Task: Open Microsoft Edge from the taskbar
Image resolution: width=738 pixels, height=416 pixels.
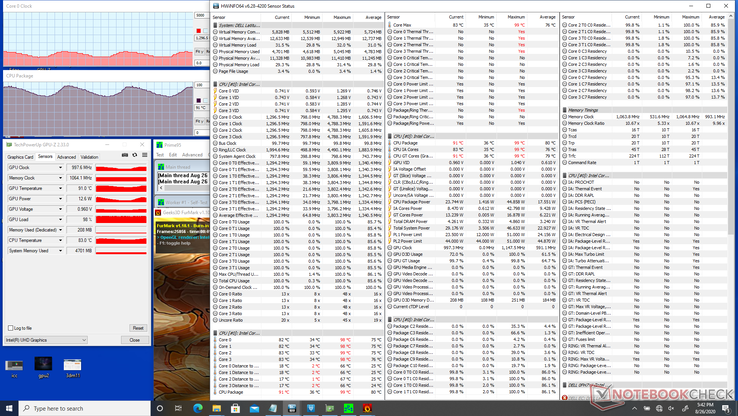Action: [198, 408]
